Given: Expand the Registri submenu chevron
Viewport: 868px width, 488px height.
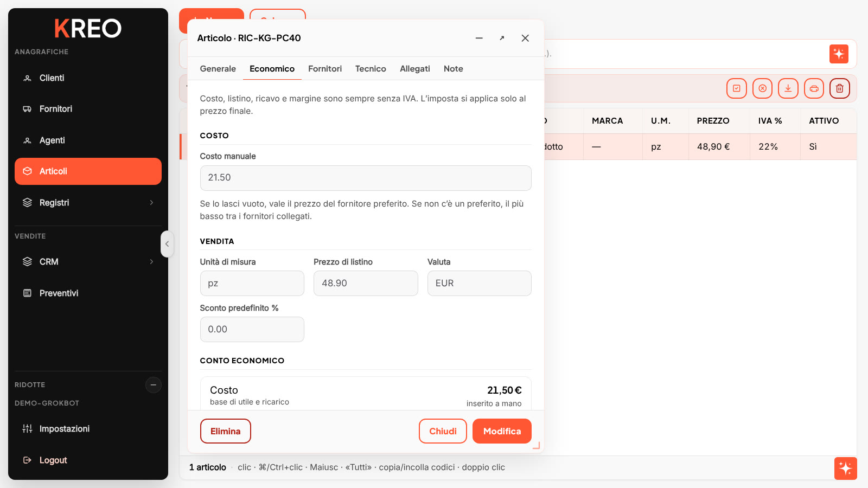Looking at the screenshot, I should click(x=151, y=203).
